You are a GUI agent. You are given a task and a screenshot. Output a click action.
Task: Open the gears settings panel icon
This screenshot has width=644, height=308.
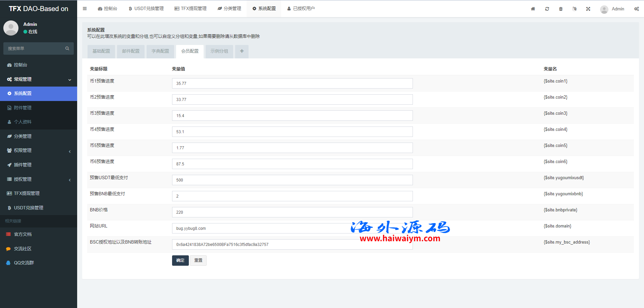click(x=636, y=9)
